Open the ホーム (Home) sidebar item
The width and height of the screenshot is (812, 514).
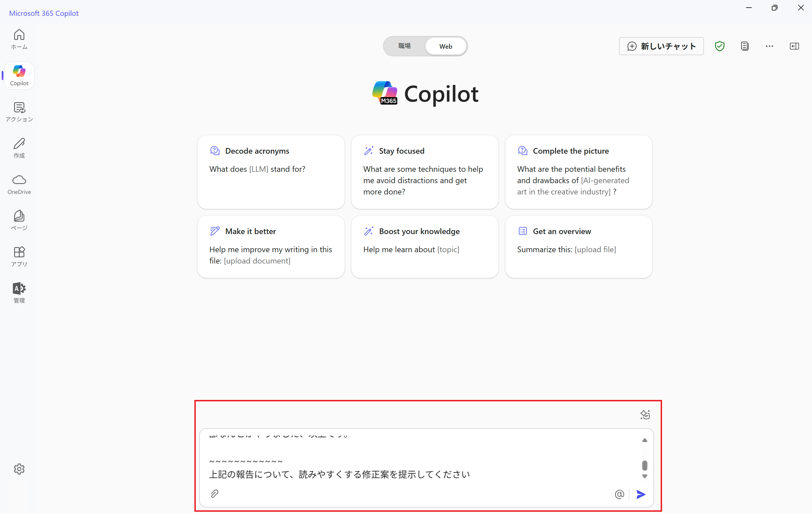19,39
